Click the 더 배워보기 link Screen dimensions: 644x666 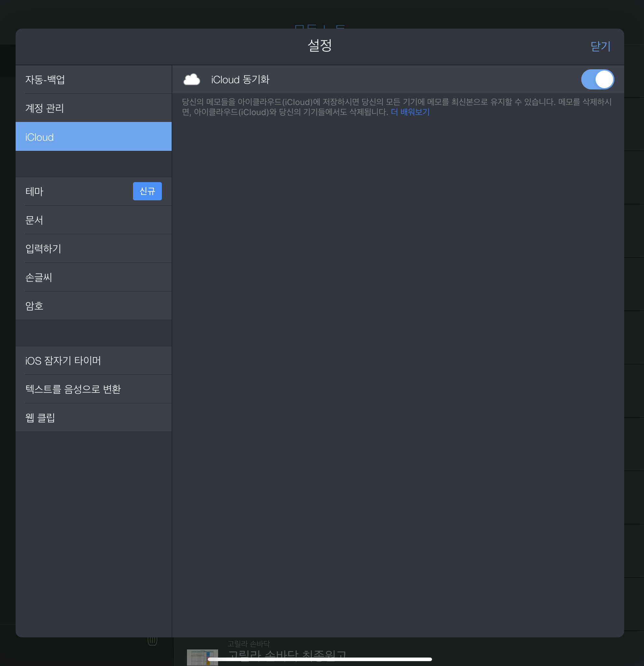[x=410, y=112]
